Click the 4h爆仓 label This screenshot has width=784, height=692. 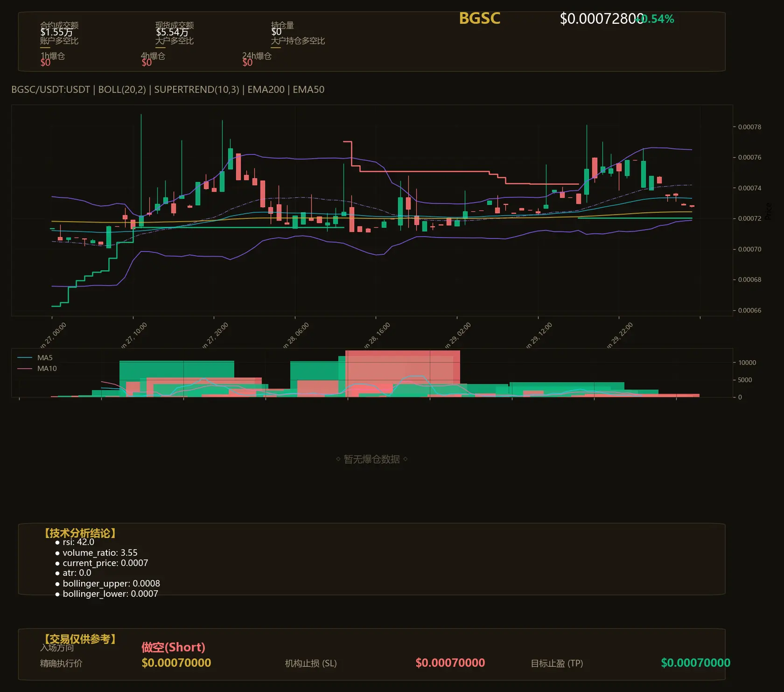point(153,56)
